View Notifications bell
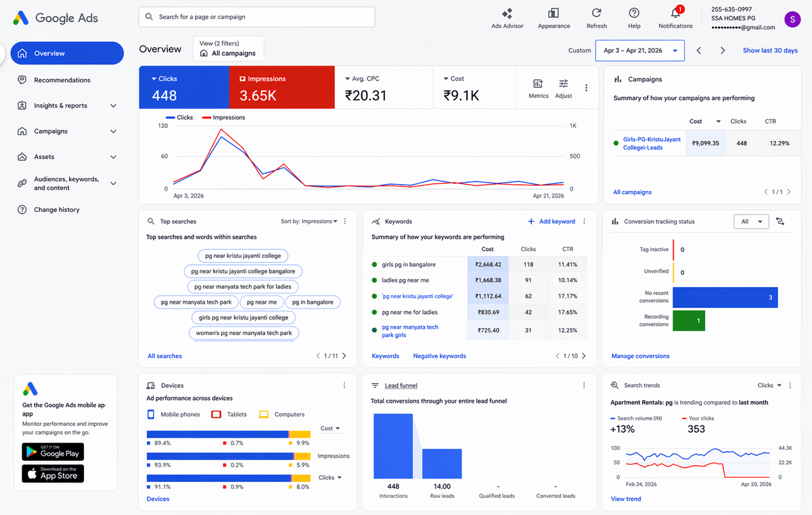Image resolution: width=812 pixels, height=515 pixels. coord(675,18)
